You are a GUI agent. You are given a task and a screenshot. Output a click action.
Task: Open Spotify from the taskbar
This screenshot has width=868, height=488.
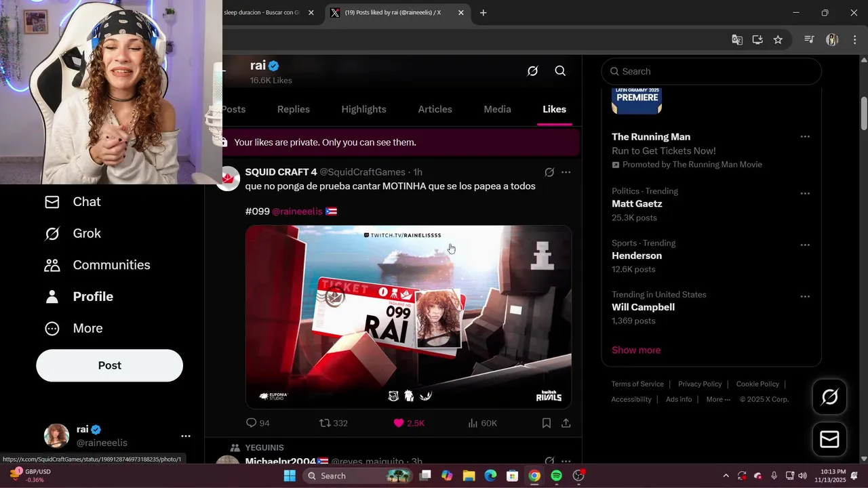tap(556, 476)
